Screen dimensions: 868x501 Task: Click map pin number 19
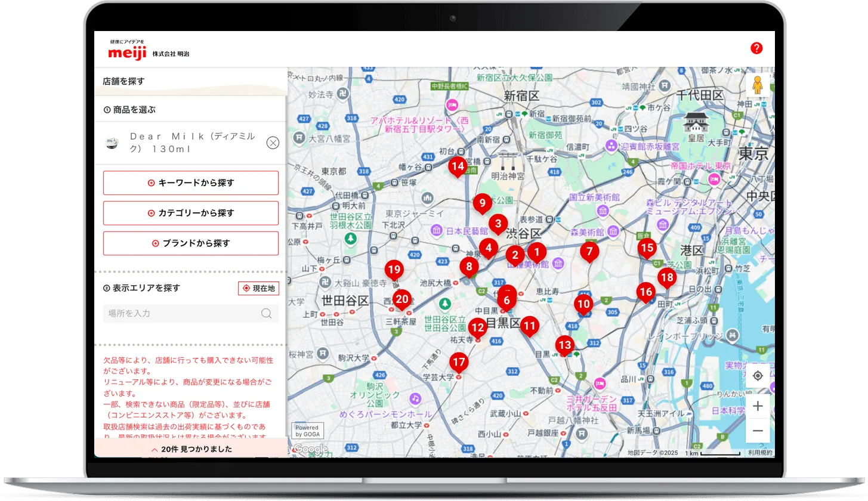pos(394,270)
